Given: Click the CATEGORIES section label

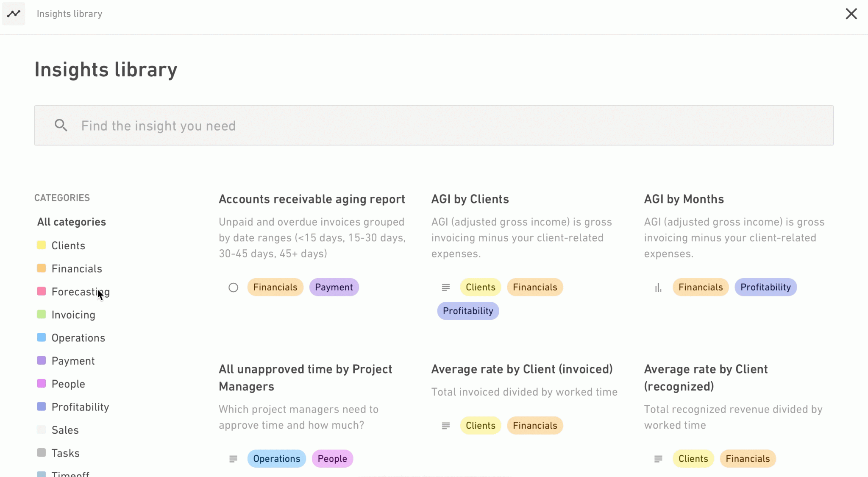Looking at the screenshot, I should tap(62, 198).
